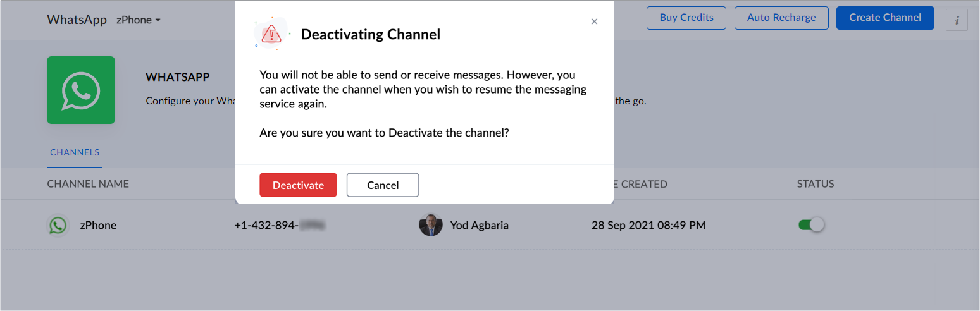Click the WHATSAPP heading text
The image size is (980, 311).
178,77
